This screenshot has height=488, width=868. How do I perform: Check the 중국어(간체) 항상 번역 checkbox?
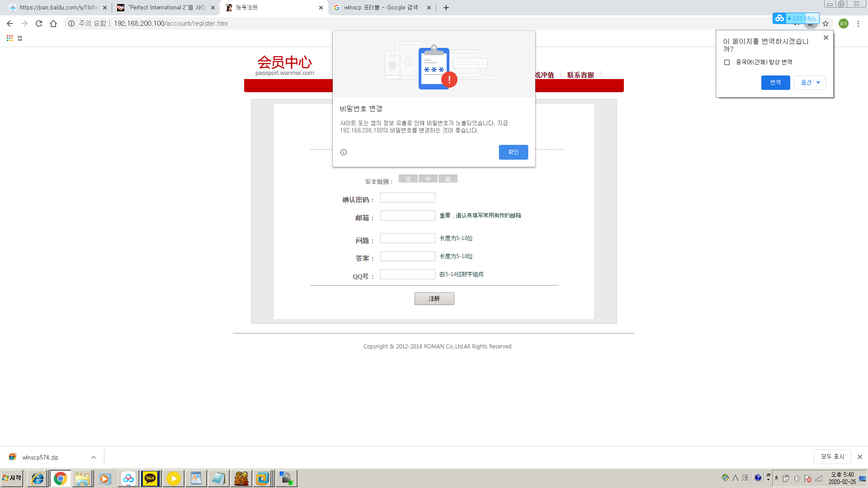[726, 62]
